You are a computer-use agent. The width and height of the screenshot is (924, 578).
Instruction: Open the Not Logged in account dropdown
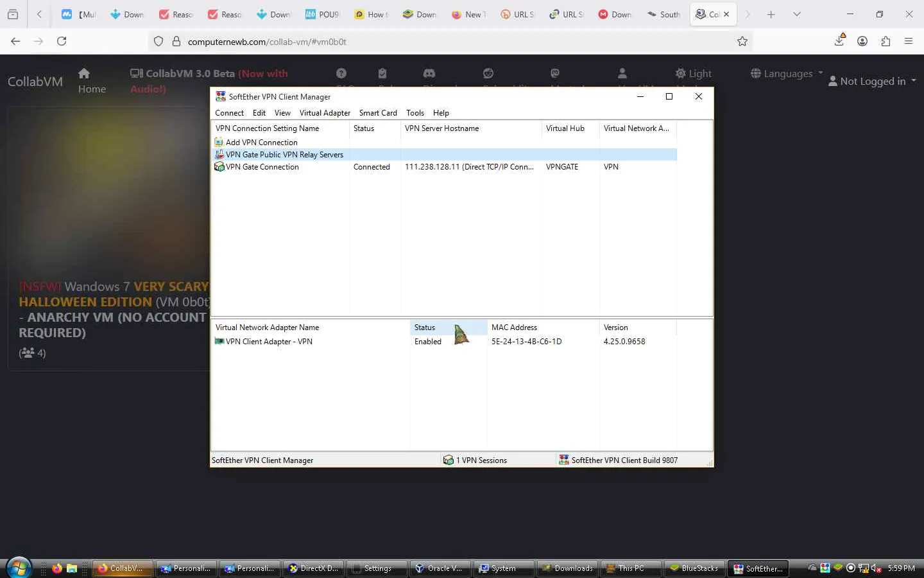(x=872, y=81)
